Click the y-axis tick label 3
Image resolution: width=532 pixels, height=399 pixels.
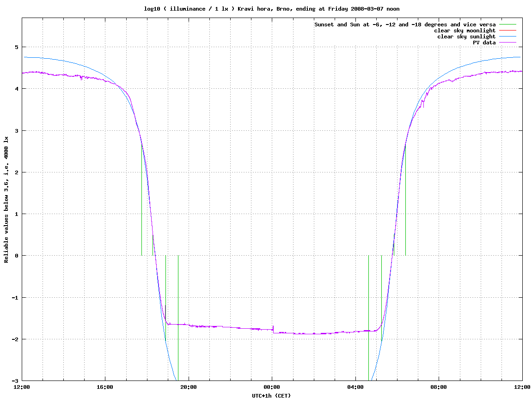coord(16,131)
